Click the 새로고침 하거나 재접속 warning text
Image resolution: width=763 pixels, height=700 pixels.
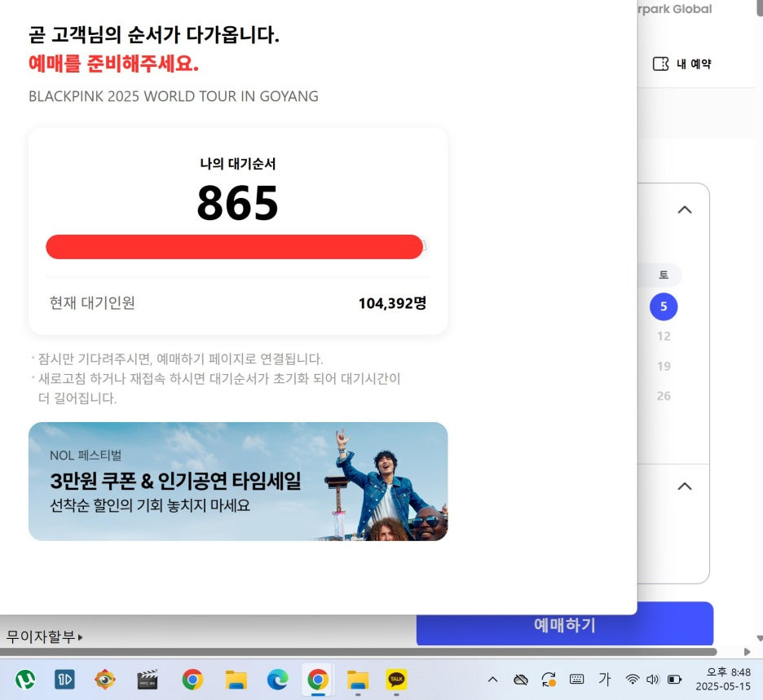(219, 388)
